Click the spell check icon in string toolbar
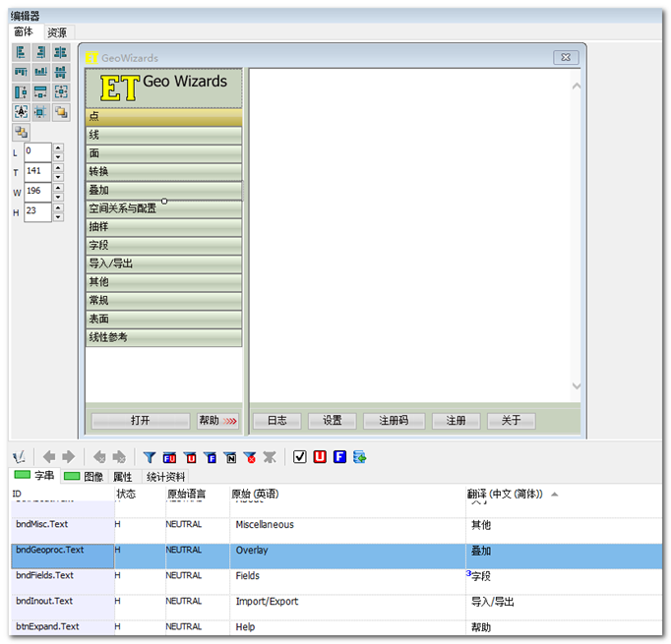The width and height of the screenshot is (671, 644). point(19,457)
